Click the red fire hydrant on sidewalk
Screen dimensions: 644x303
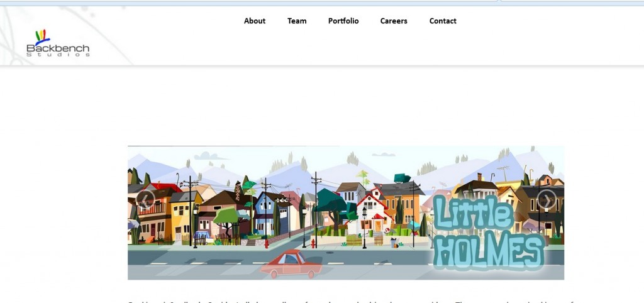pyautogui.click(x=267, y=243)
